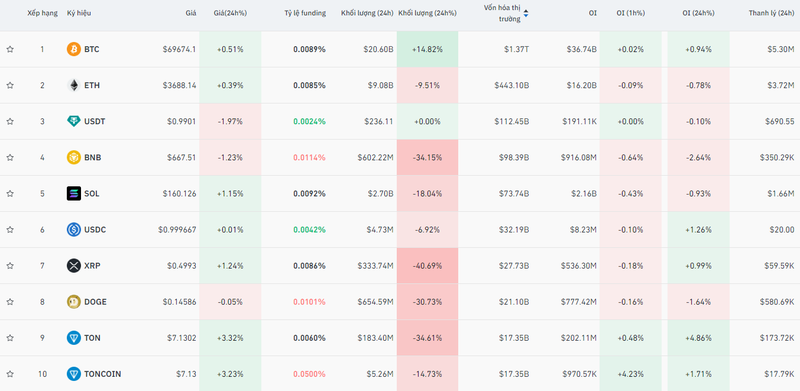800x391 pixels.
Task: Toggle the favorite star for BTC
Action: coord(10,50)
